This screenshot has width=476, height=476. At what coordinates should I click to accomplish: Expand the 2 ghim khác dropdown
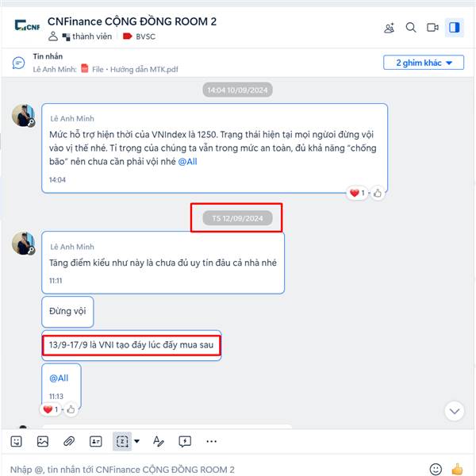click(x=424, y=63)
